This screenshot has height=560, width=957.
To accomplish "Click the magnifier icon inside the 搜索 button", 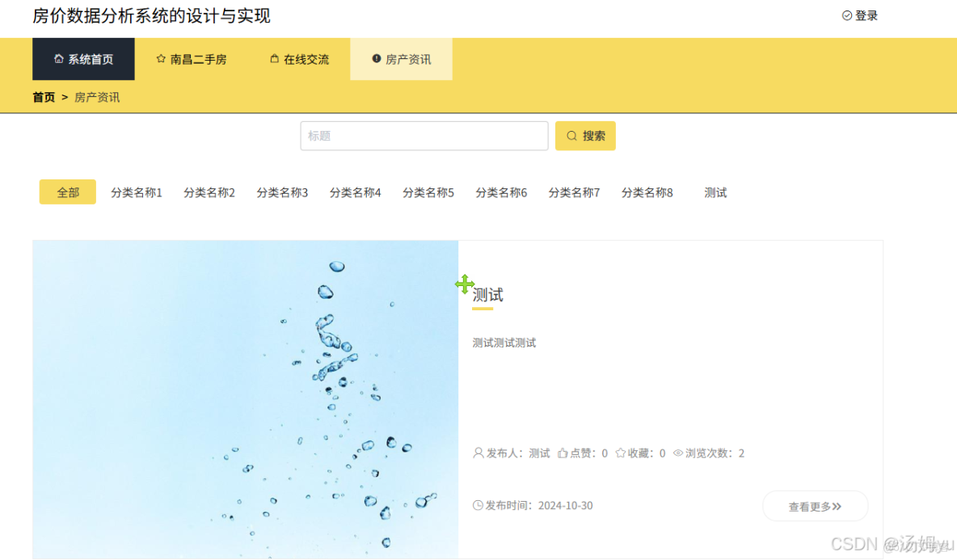I will (571, 135).
